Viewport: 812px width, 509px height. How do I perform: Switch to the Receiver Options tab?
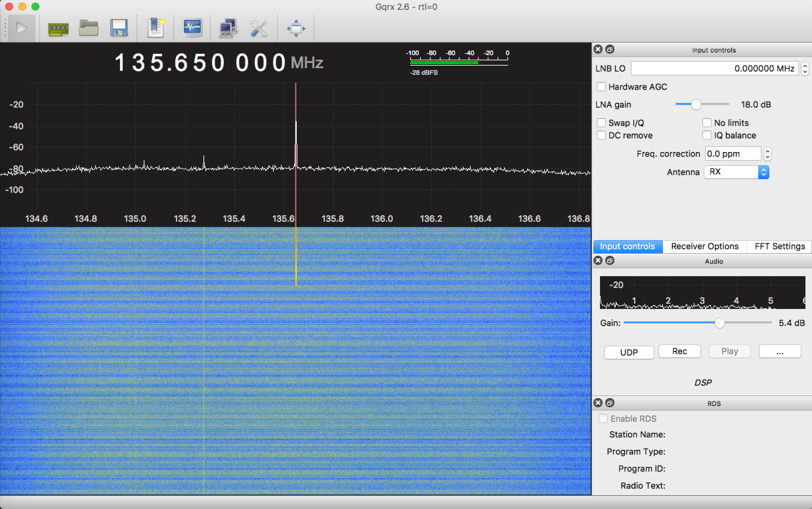coord(705,246)
